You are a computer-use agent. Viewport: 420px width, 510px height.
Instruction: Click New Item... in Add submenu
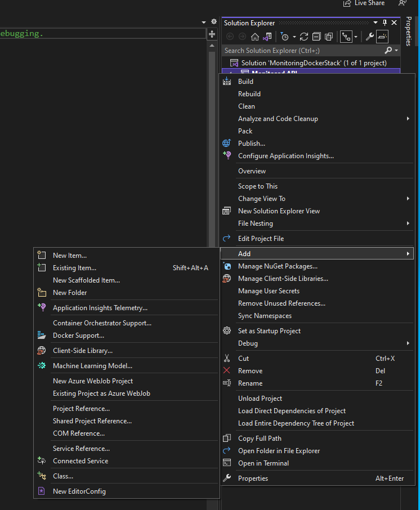click(x=127, y=256)
